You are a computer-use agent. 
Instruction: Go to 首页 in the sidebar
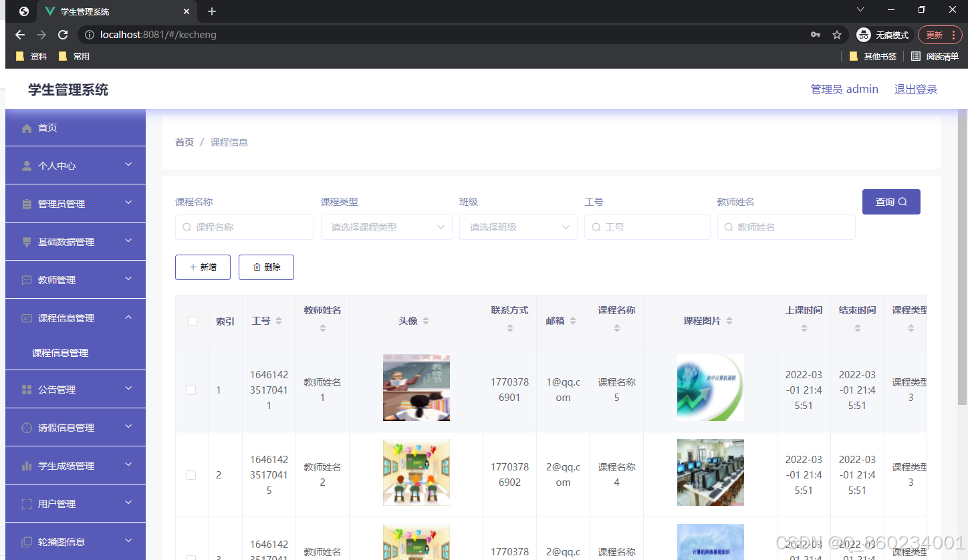click(x=76, y=128)
